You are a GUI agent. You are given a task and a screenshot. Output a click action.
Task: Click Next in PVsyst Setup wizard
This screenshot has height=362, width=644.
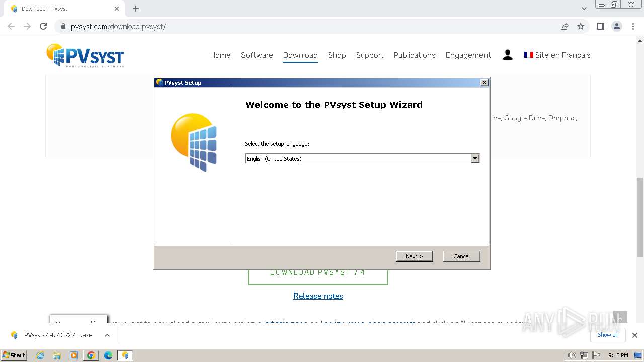tap(414, 256)
